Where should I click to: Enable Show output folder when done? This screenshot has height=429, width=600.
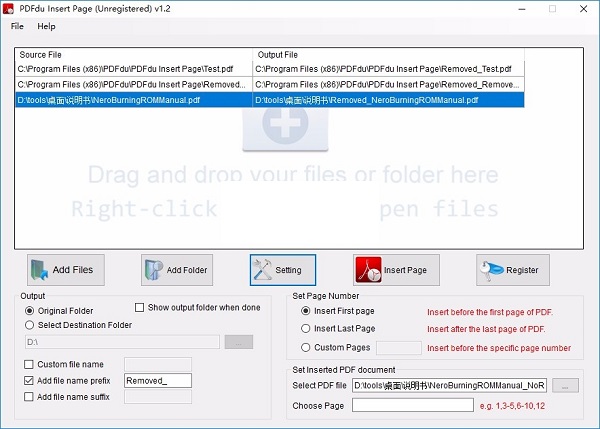pos(140,308)
